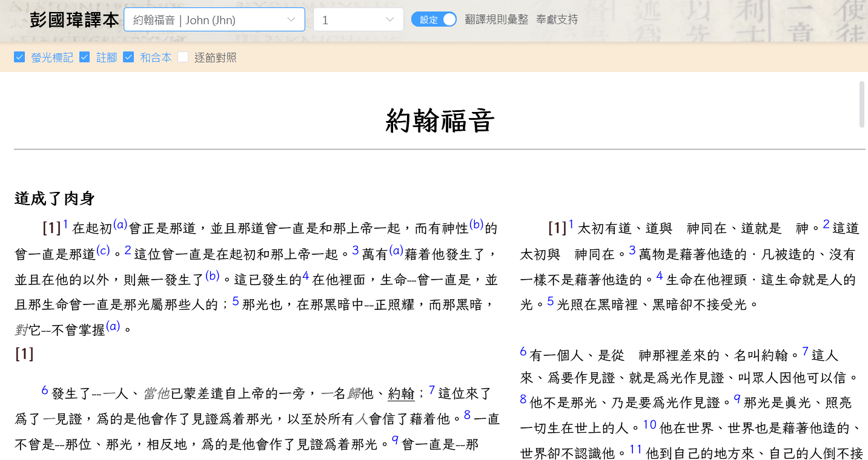The height and width of the screenshot is (460, 868).
Task: Enable the 逐節對照 checkbox
Action: tap(183, 57)
